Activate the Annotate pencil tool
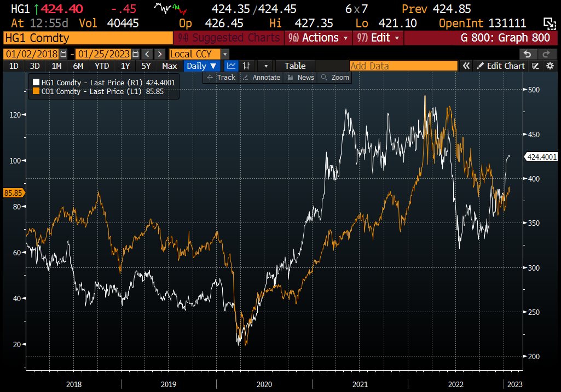Image resolution: width=561 pixels, height=392 pixels. click(x=262, y=77)
